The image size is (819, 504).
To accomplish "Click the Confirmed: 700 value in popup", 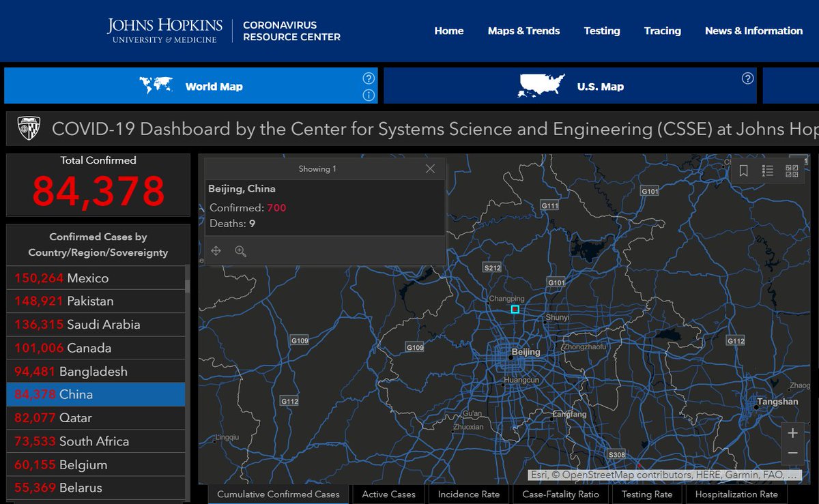I will click(276, 207).
